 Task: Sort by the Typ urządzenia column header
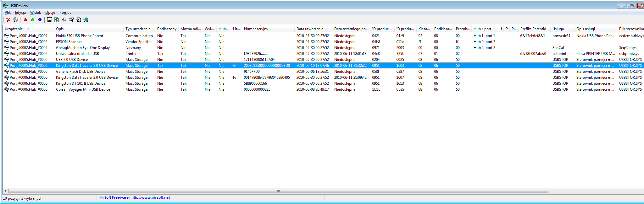(x=140, y=29)
